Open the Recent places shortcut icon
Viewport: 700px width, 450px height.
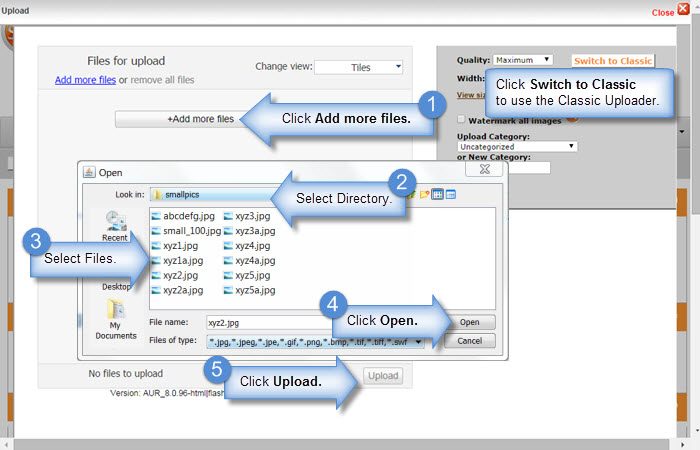(116, 221)
